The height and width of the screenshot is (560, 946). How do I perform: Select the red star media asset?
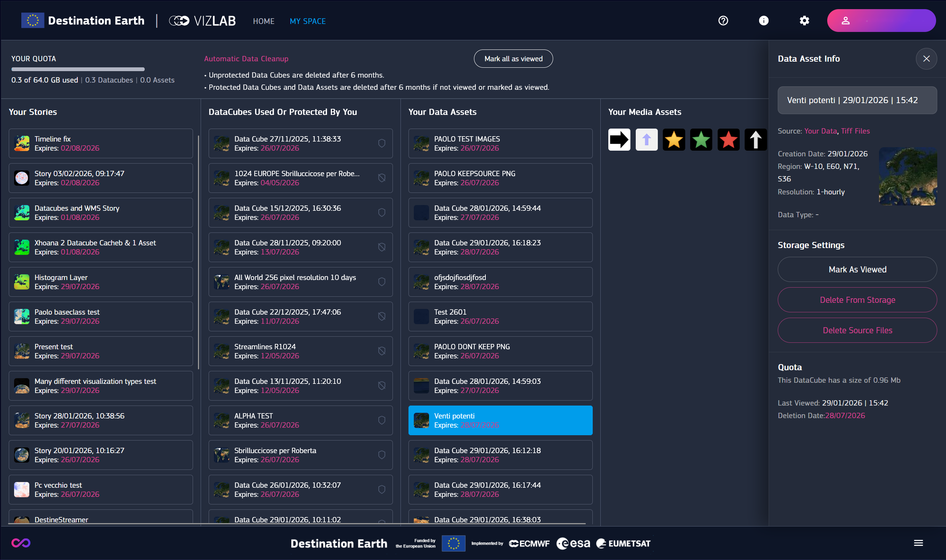pos(728,140)
